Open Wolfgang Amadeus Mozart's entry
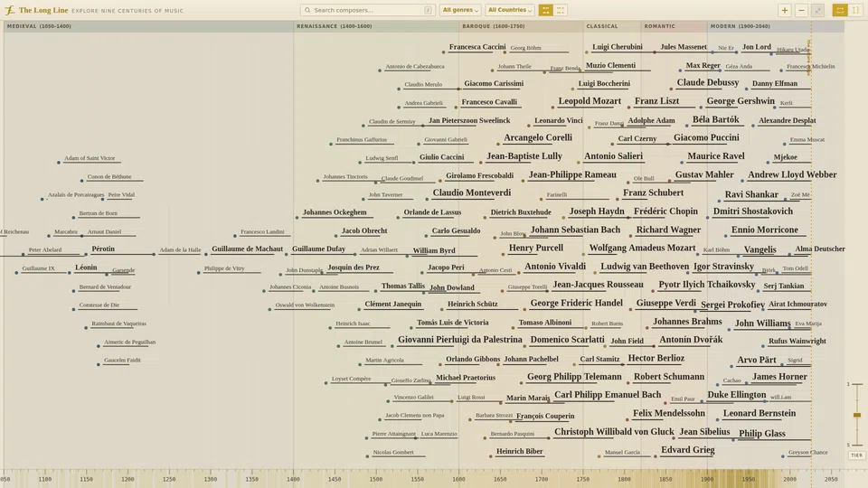 click(x=642, y=248)
